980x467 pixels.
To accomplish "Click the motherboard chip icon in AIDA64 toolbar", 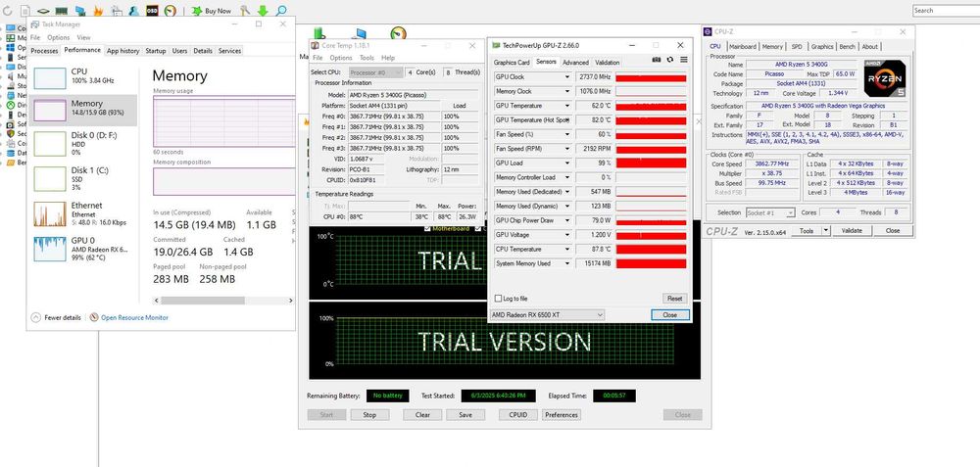I will point(43,11).
